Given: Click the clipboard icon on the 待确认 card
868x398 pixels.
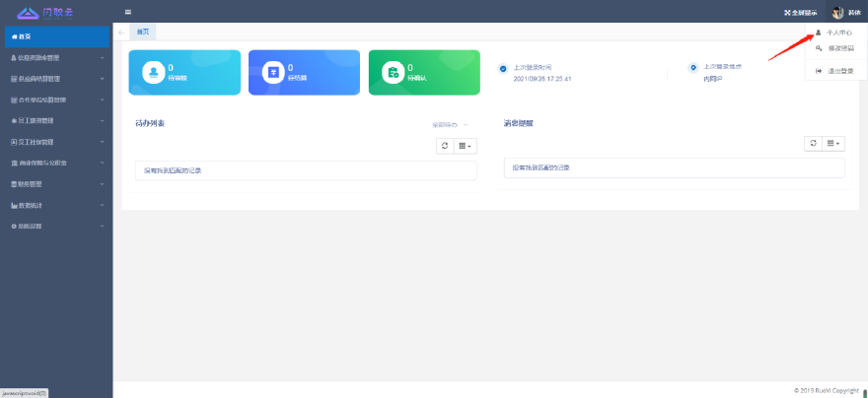Looking at the screenshot, I should (394, 73).
